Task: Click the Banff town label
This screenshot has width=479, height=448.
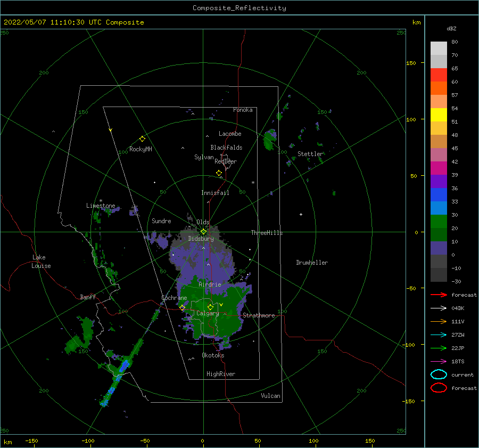Action: pyautogui.click(x=88, y=297)
